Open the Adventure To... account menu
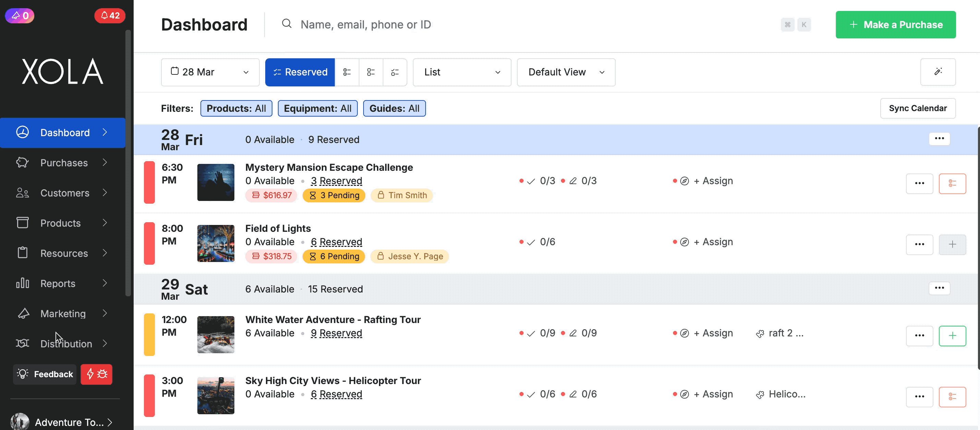The height and width of the screenshot is (430, 980). pos(62,422)
